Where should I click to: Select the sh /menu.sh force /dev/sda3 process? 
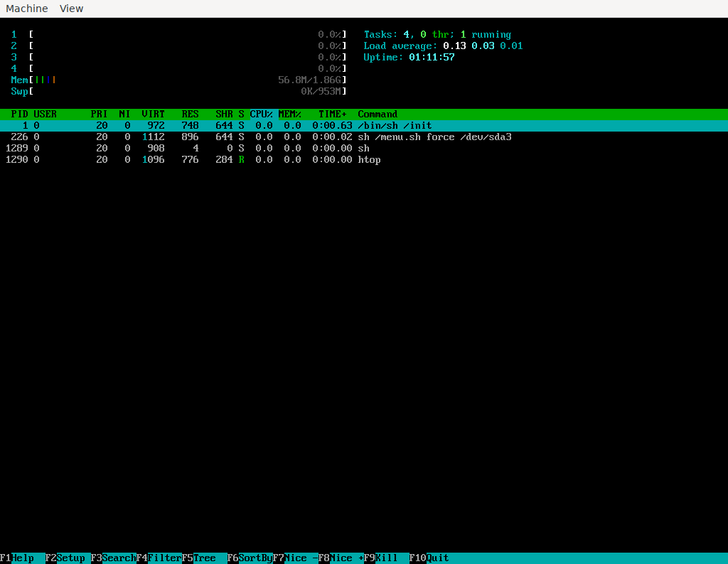(364, 137)
